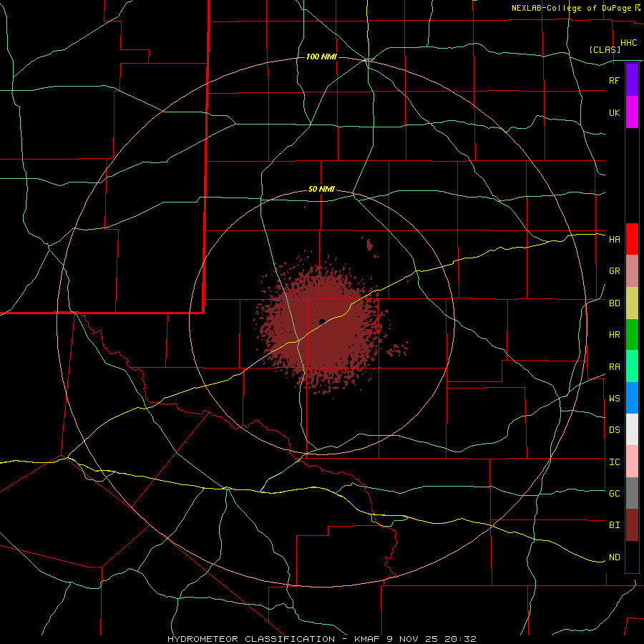The height and width of the screenshot is (644, 644).
Task: Click the white DS legend swatch
Action: pyautogui.click(x=632, y=429)
